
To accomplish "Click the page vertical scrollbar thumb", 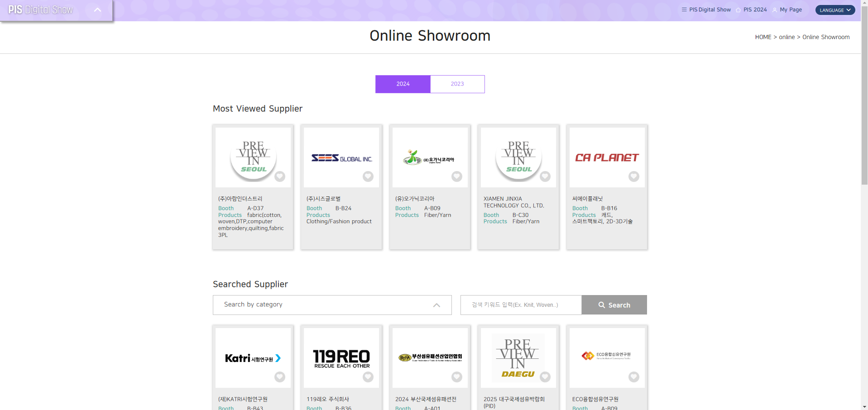I will [864, 95].
